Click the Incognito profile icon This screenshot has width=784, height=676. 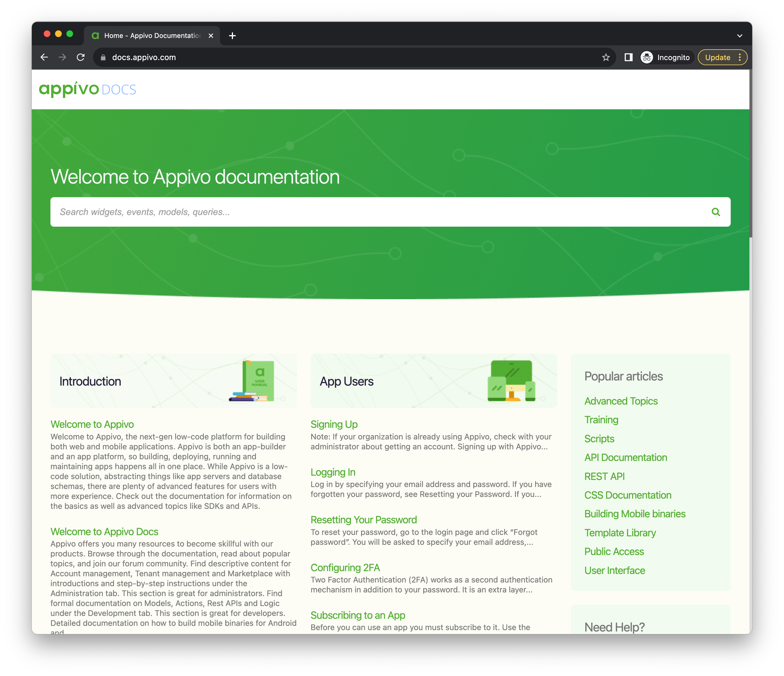pyautogui.click(x=647, y=58)
